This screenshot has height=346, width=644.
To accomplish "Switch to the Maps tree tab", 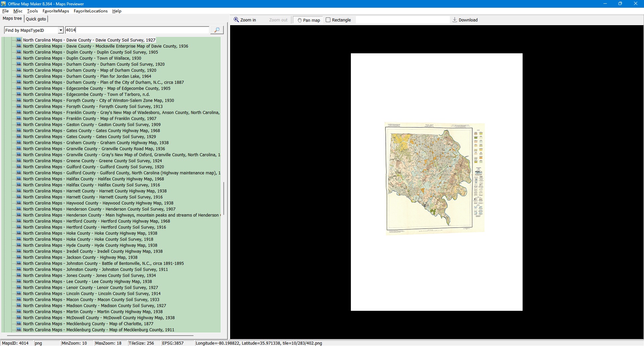I will pyautogui.click(x=12, y=18).
